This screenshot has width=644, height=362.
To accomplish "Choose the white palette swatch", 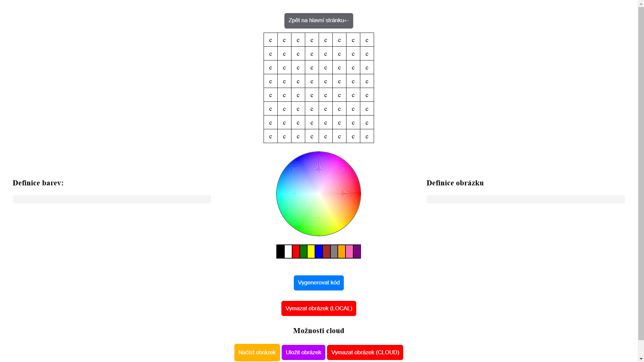I will 288,252.
